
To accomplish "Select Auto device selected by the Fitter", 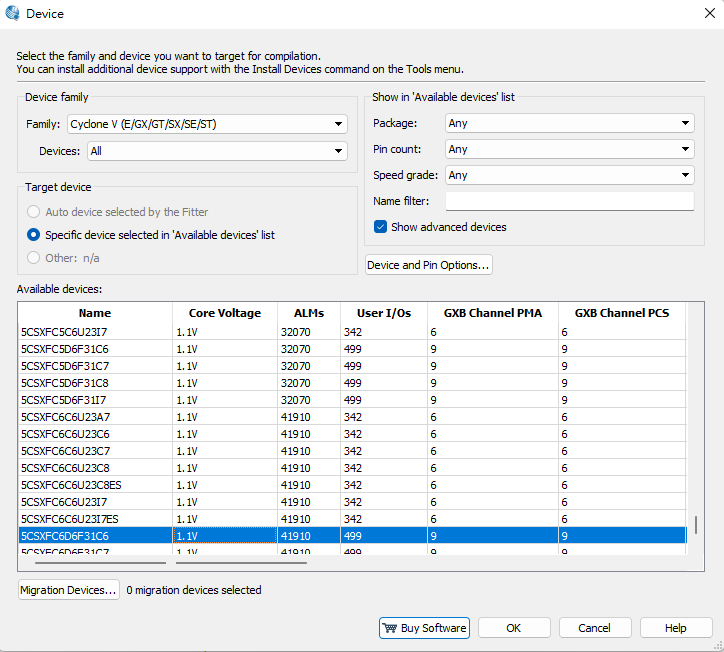I will point(34,212).
